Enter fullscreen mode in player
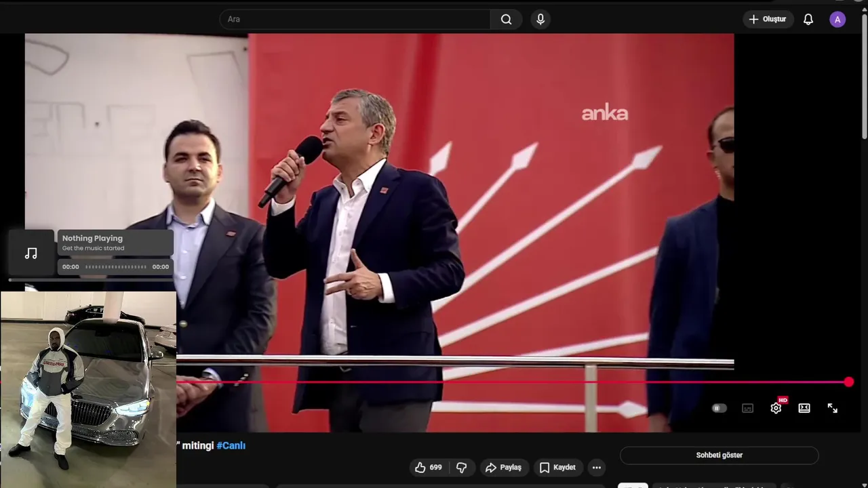This screenshot has height=488, width=868. coord(833,408)
